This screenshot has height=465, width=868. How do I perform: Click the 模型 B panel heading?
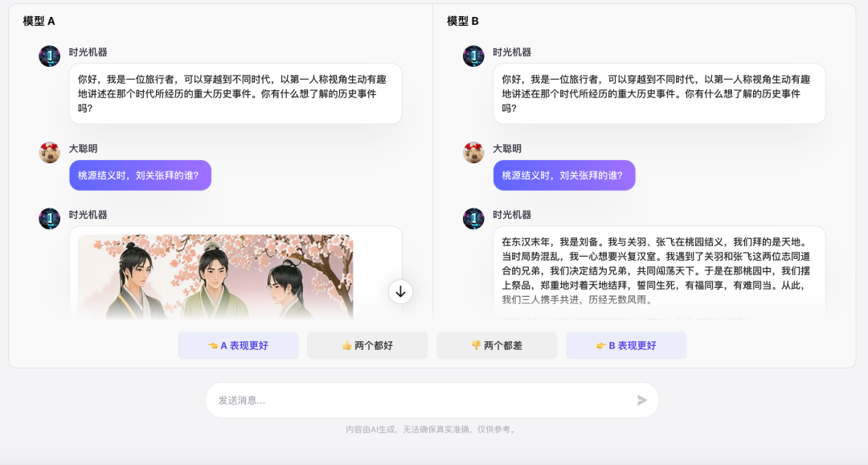[x=463, y=21]
